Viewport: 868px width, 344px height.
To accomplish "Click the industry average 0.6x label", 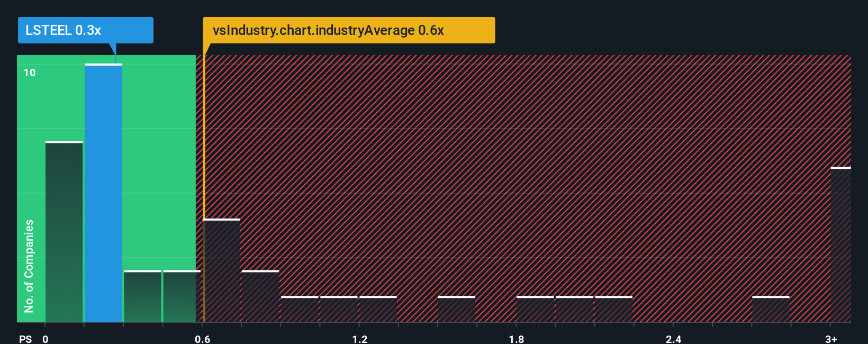I will tap(349, 30).
